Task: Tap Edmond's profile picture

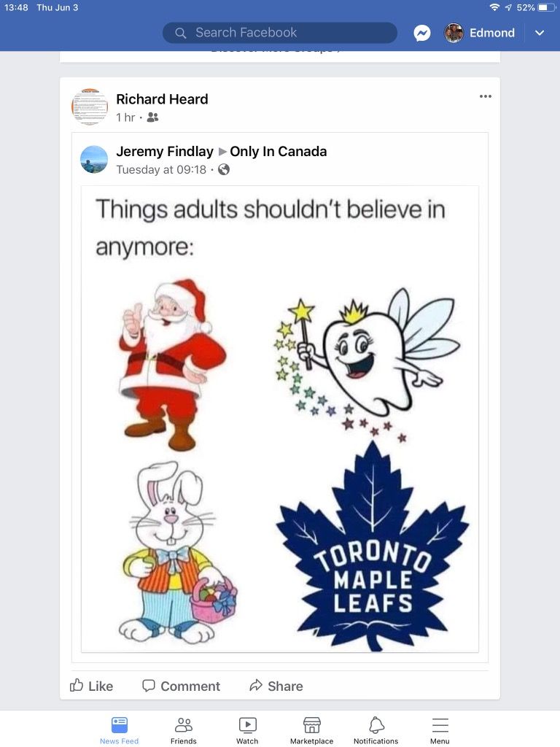Action: click(454, 33)
